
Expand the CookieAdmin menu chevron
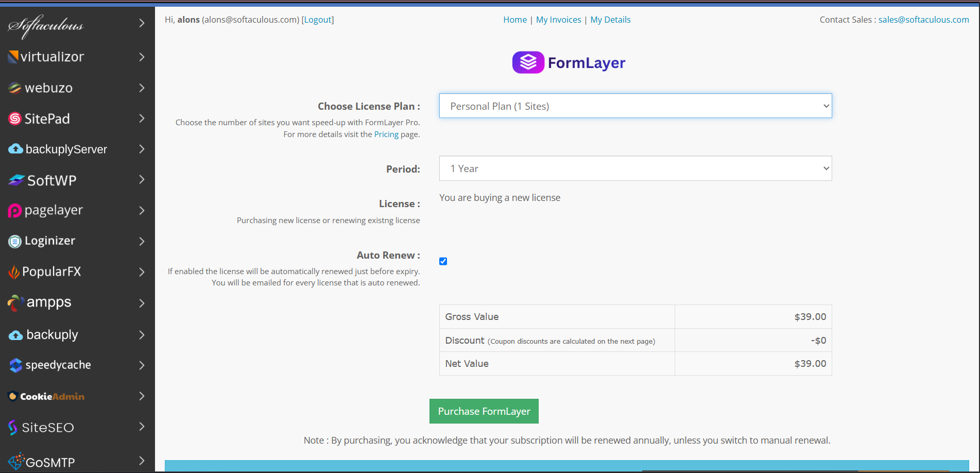tap(142, 396)
